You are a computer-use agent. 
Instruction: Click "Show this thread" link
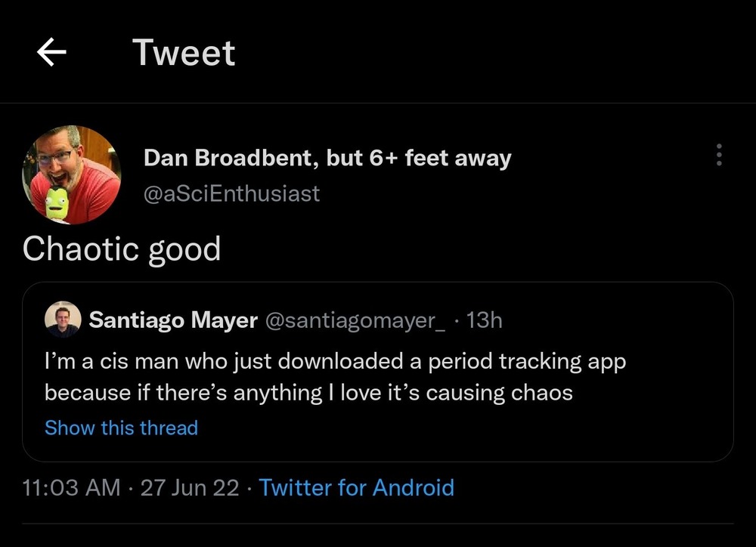[121, 428]
